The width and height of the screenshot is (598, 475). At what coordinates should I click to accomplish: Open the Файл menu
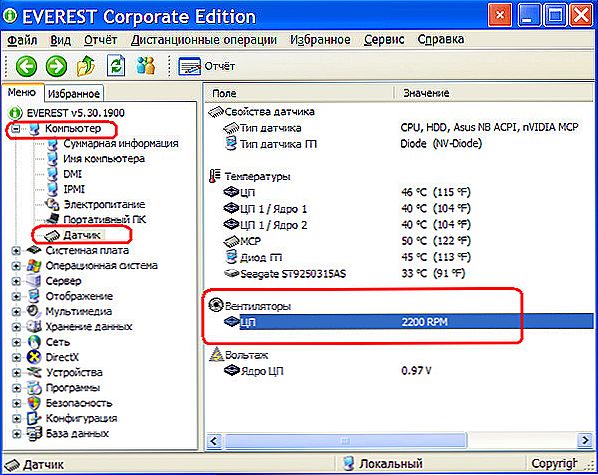tap(22, 40)
